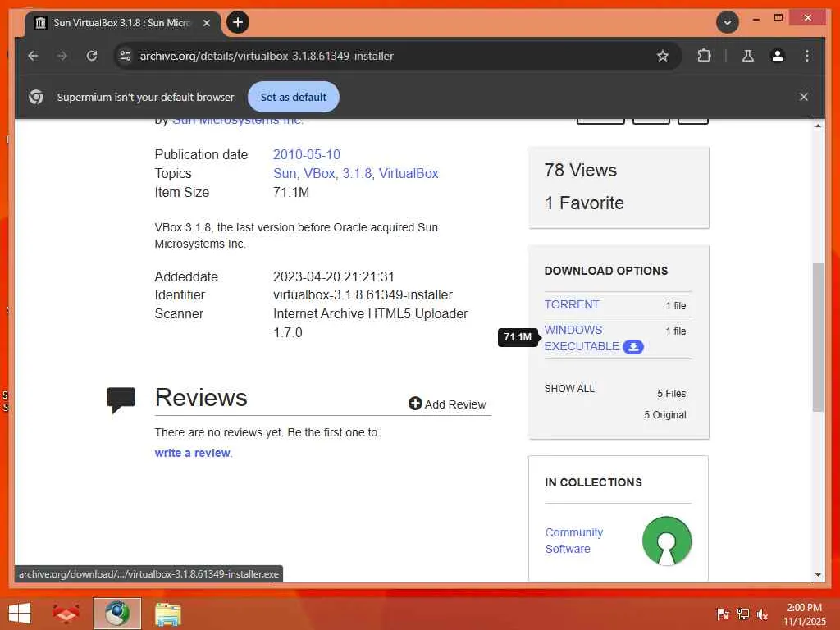This screenshot has height=630, width=840.
Task: Click the 1 Favorite text
Action: point(584,203)
